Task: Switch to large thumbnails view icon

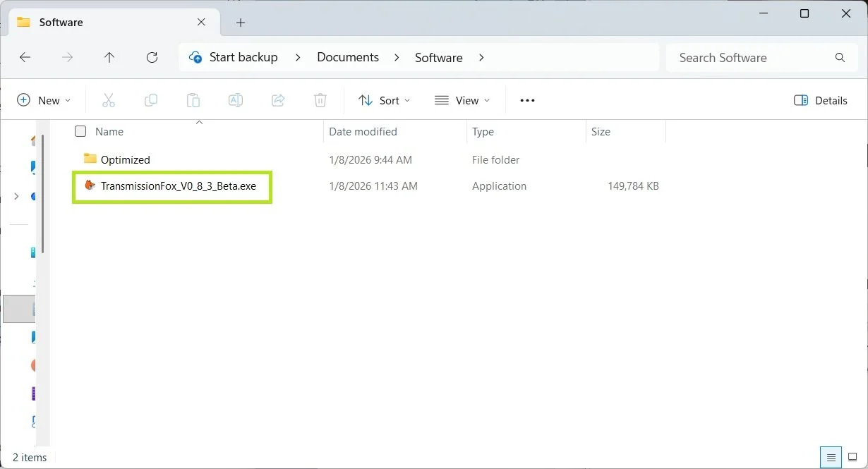Action: click(852, 457)
